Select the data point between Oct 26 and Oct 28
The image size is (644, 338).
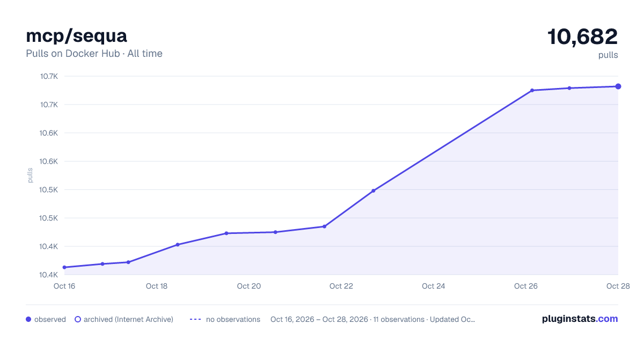[x=569, y=88]
